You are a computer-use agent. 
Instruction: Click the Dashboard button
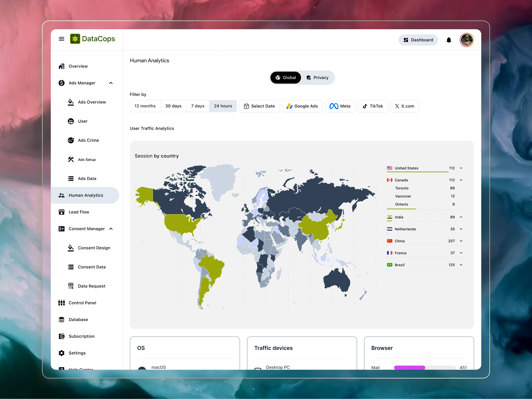pyautogui.click(x=418, y=40)
